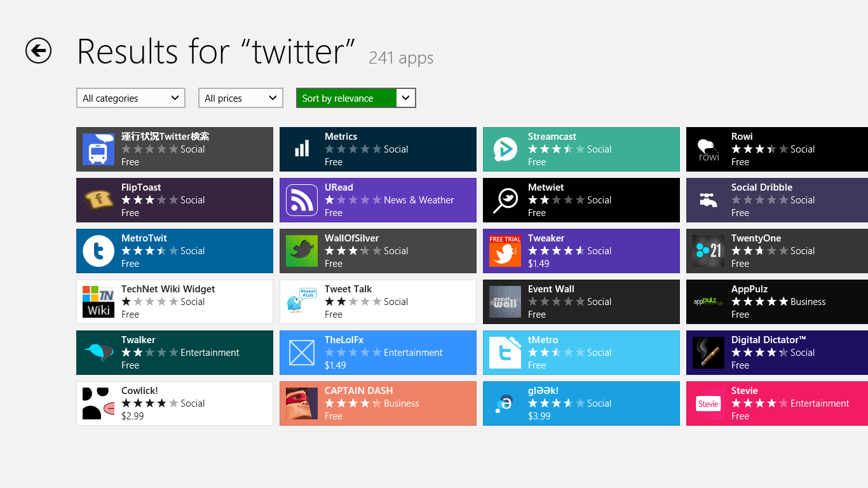This screenshot has width=868, height=488.
Task: Open the WallOfSilver app title
Action: [x=351, y=238]
